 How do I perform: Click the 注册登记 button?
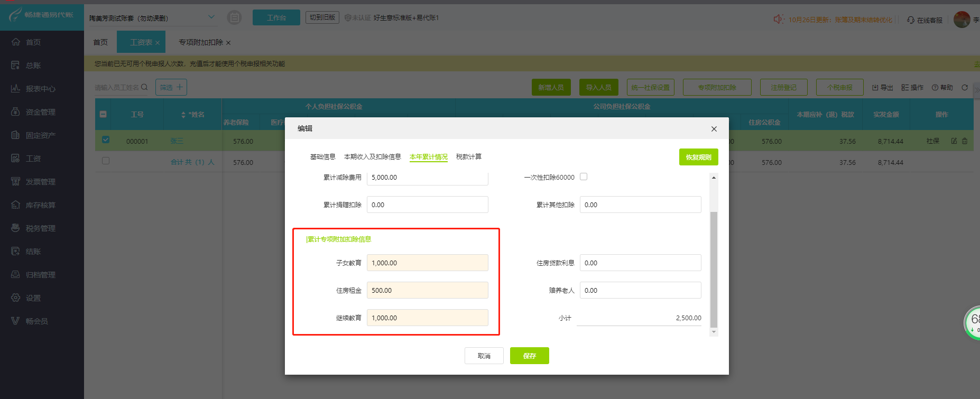784,87
